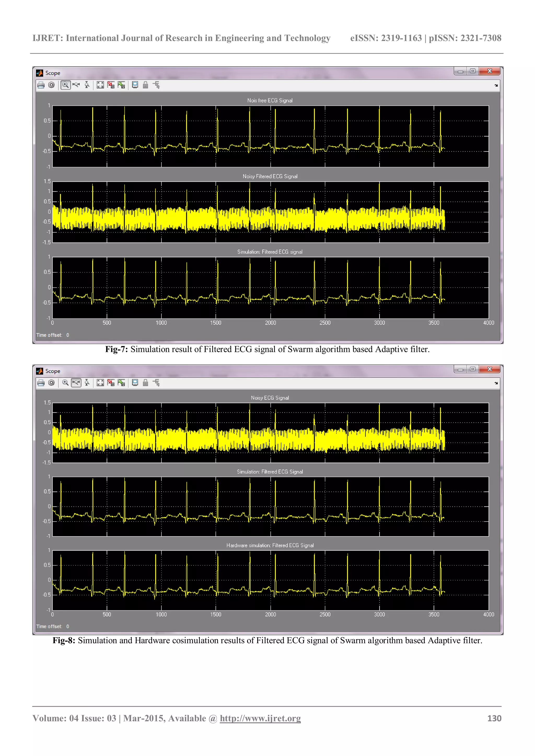Open Parameters gear in the lower Scope window
Viewport: 535px width, 756px height.
coord(51,383)
